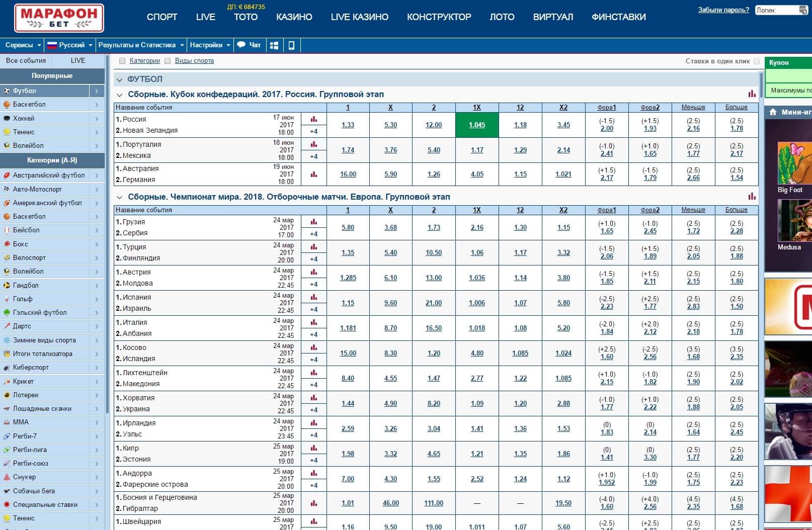Screen dimensions: 812x530
Task: Open statistics chart for Испания vs Израиль
Action: [314, 297]
